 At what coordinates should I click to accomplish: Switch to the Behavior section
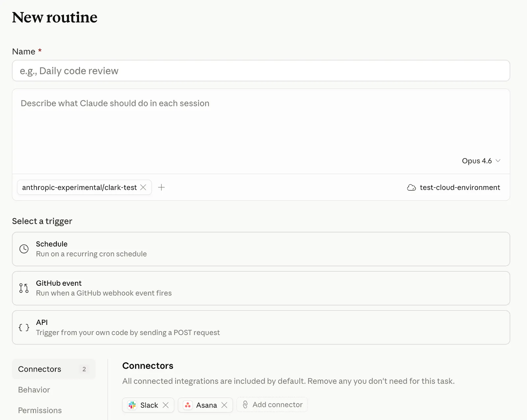(x=34, y=390)
